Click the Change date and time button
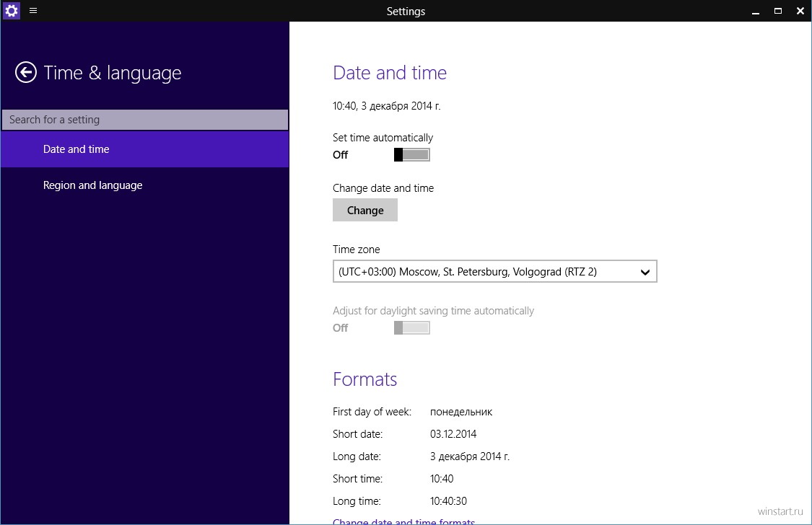Image resolution: width=812 pixels, height=525 pixels. coord(365,210)
